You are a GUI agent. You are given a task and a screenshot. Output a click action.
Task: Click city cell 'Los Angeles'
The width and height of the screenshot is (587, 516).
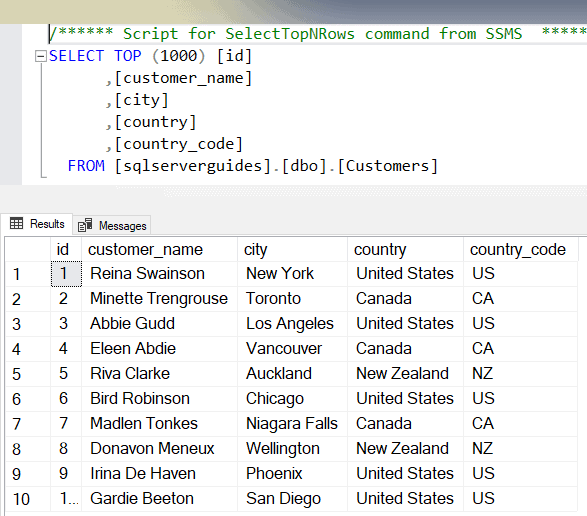[x=292, y=324]
